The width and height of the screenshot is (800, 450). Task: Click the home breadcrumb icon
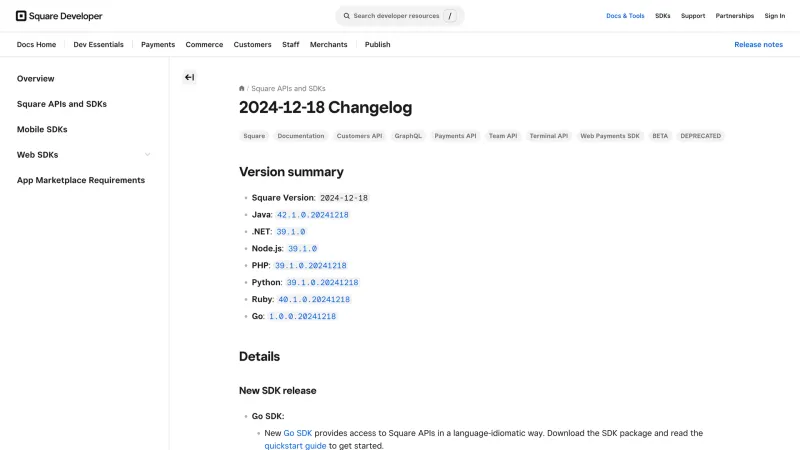[241, 88]
